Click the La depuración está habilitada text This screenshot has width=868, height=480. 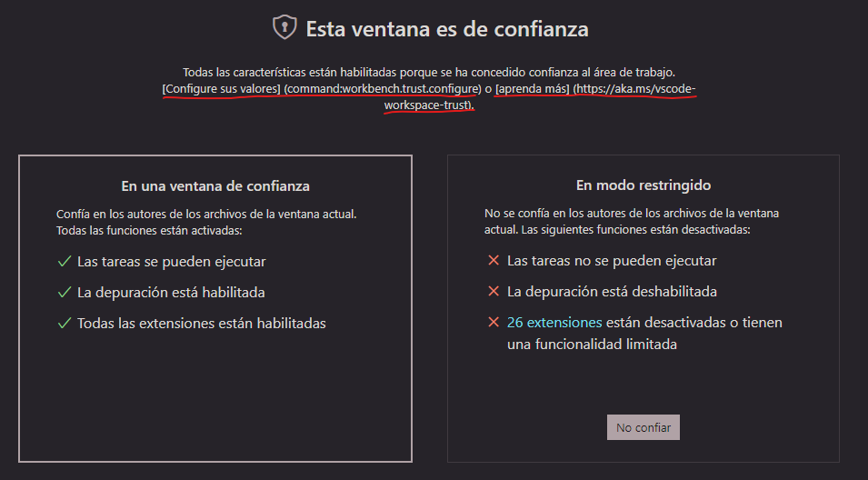(171, 293)
